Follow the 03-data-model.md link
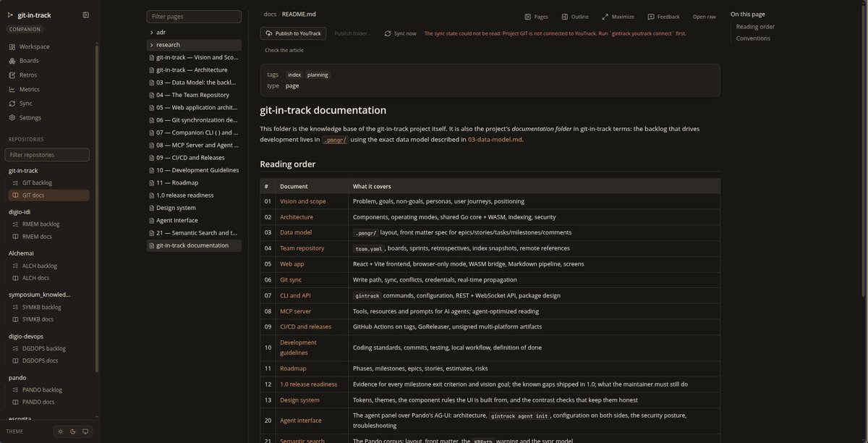 495,139
